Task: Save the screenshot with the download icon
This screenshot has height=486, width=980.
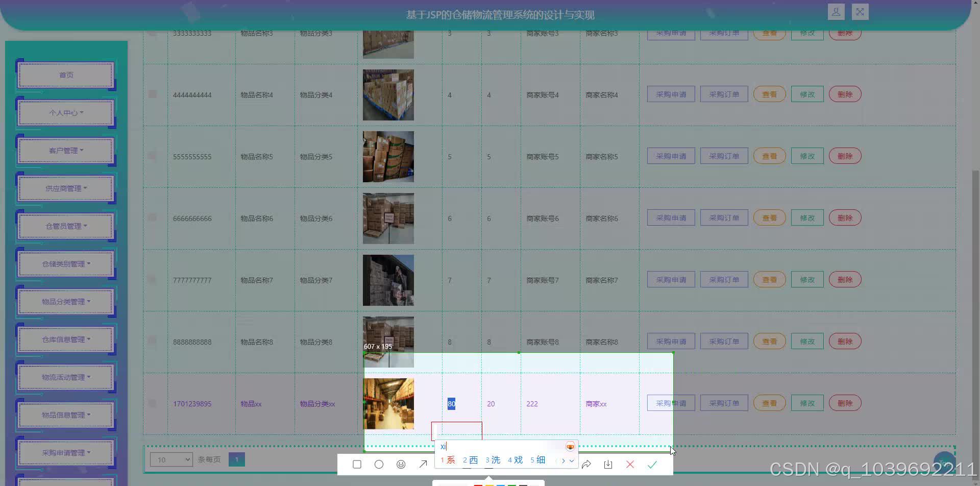Action: coord(608,465)
